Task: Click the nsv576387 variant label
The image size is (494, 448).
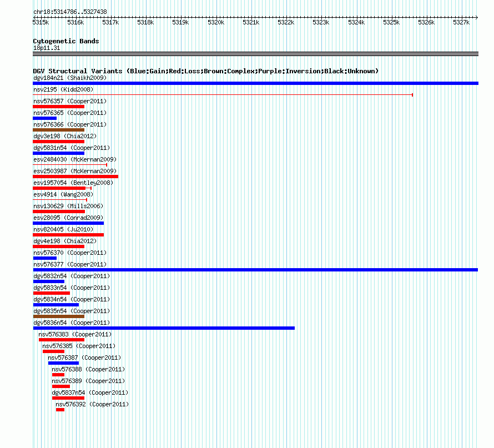Action: 84,358
